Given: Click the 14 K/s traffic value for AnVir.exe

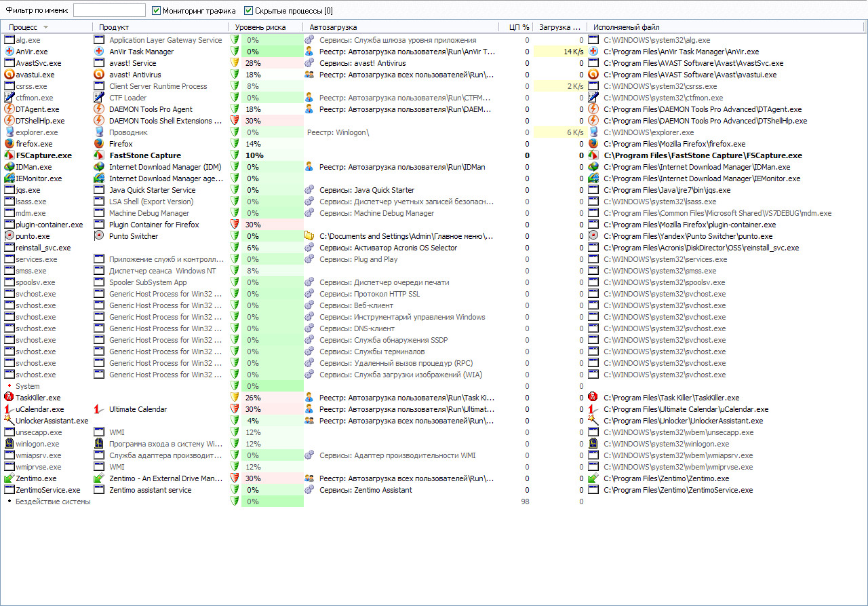Looking at the screenshot, I should click(x=573, y=52).
